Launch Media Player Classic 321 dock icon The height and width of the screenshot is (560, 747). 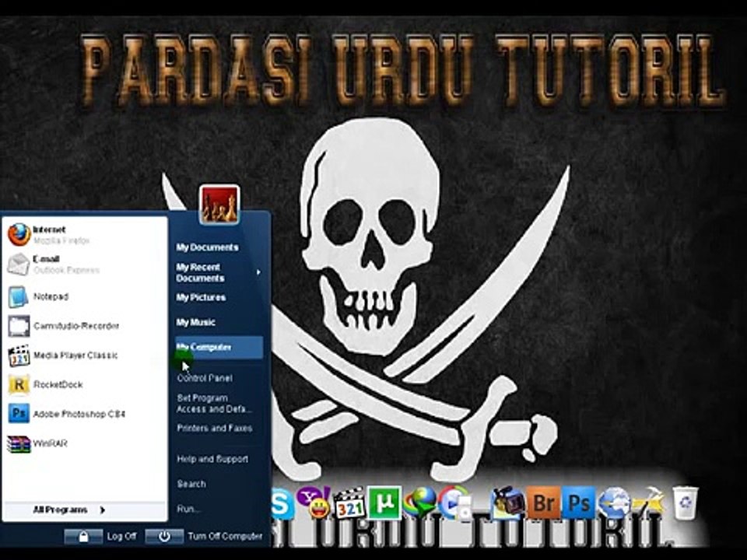click(x=349, y=503)
